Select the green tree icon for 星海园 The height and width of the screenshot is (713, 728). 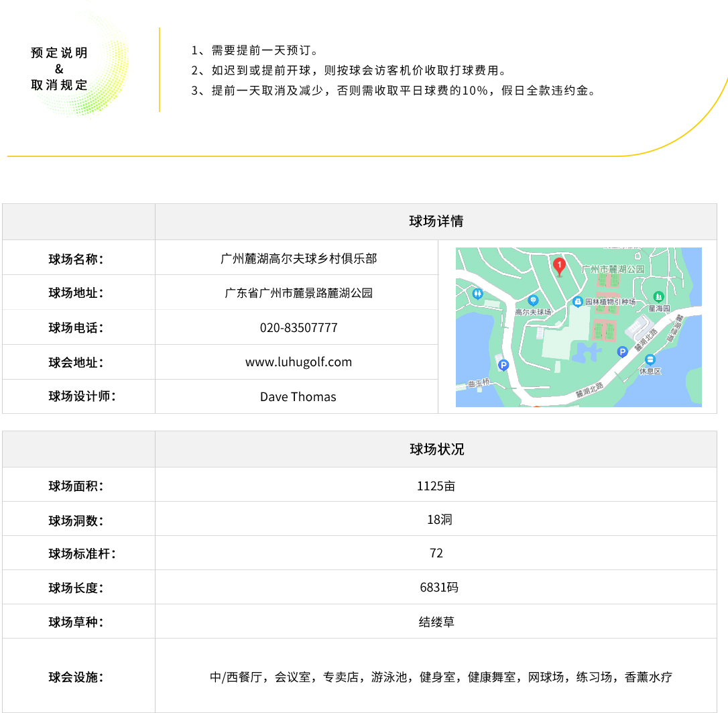pyautogui.click(x=658, y=296)
